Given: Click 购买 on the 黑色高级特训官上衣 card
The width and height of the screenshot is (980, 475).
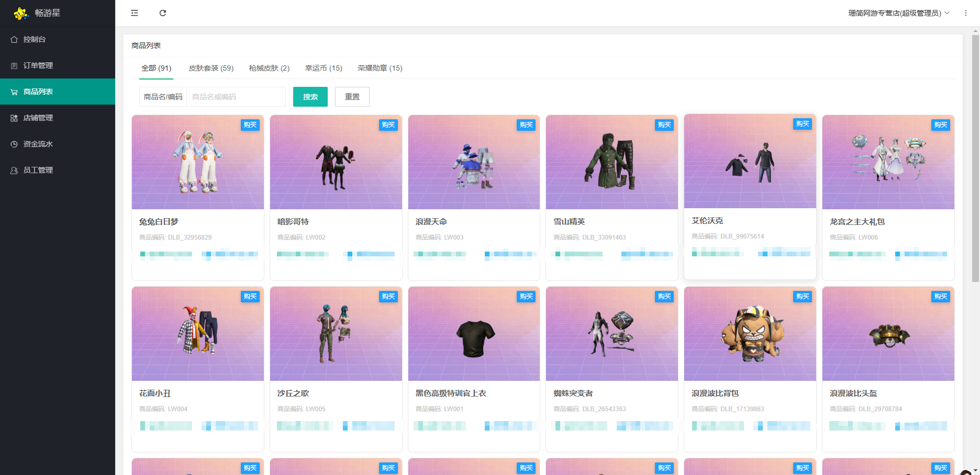Looking at the screenshot, I should [x=526, y=297].
